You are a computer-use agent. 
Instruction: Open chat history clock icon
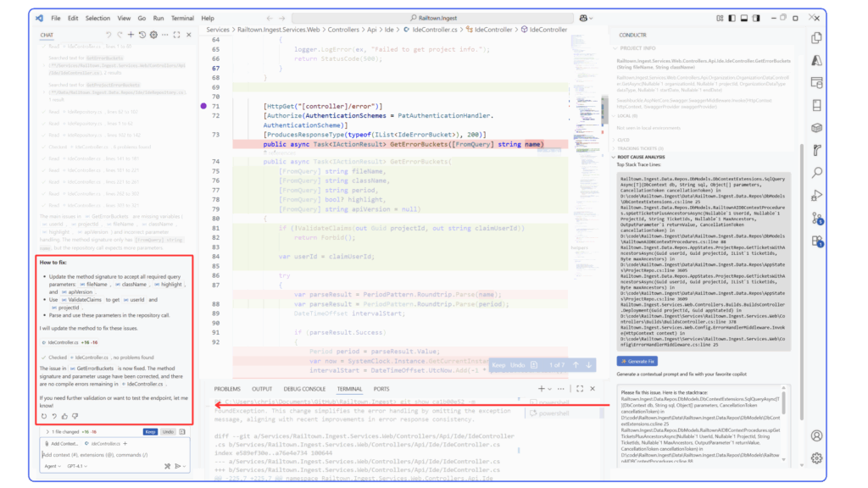coord(142,35)
